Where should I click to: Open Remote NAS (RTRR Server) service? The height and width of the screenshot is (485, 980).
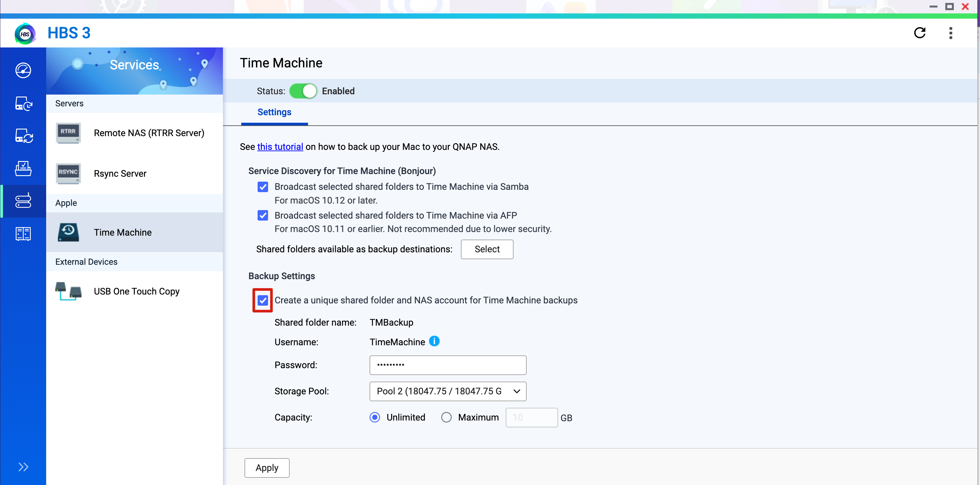pos(134,133)
